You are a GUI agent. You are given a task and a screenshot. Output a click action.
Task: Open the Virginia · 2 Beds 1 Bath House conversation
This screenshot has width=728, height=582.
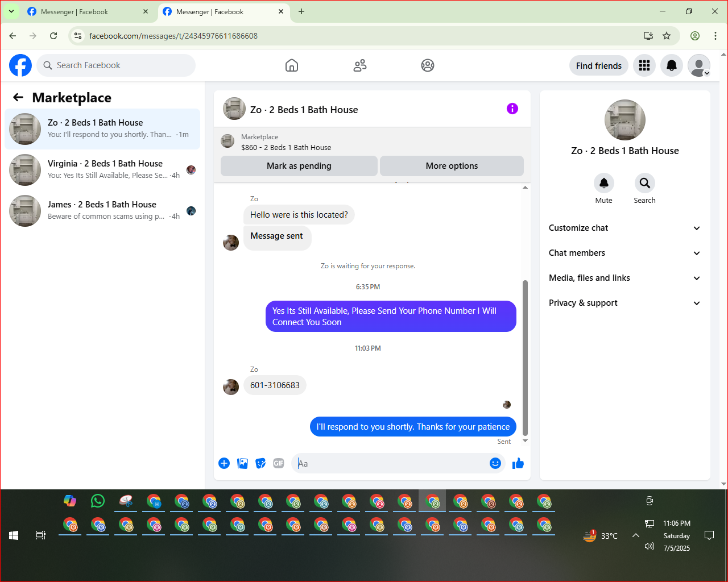102,170
